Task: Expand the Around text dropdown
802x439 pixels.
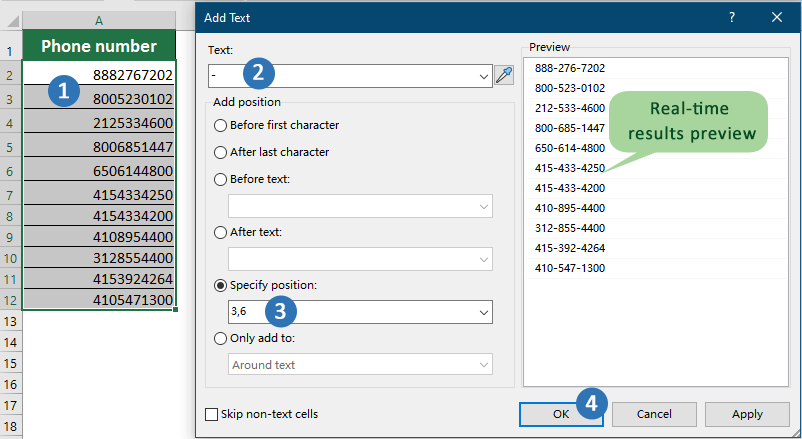Action: click(x=484, y=365)
